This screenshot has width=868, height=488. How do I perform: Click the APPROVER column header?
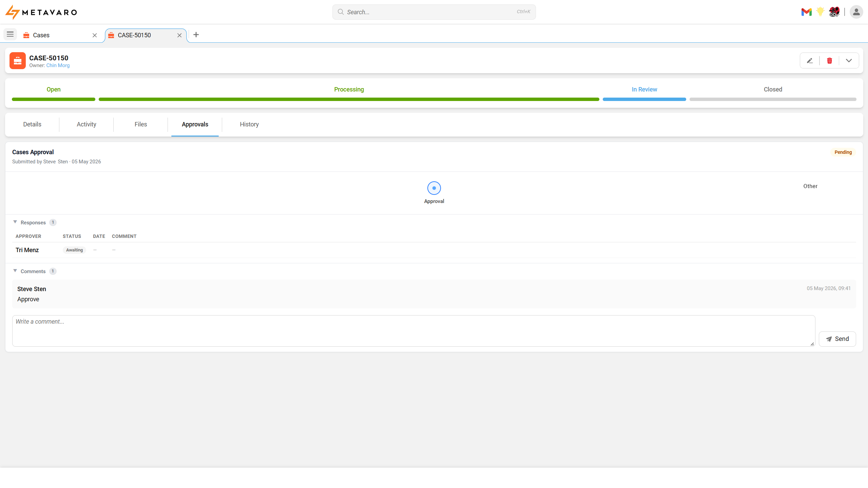coord(28,236)
